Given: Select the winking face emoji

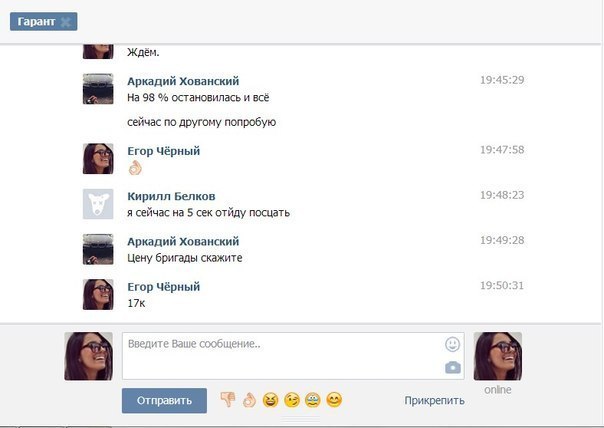Looking at the screenshot, I should pyautogui.click(x=292, y=400).
